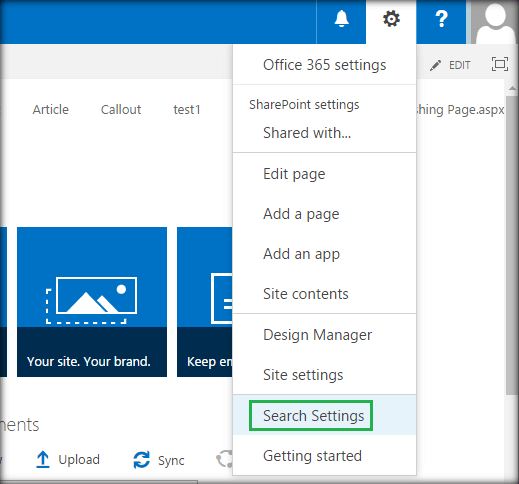Screen dimensions: 519x484
Task: Click the Keep email tile
Action: 205,302
